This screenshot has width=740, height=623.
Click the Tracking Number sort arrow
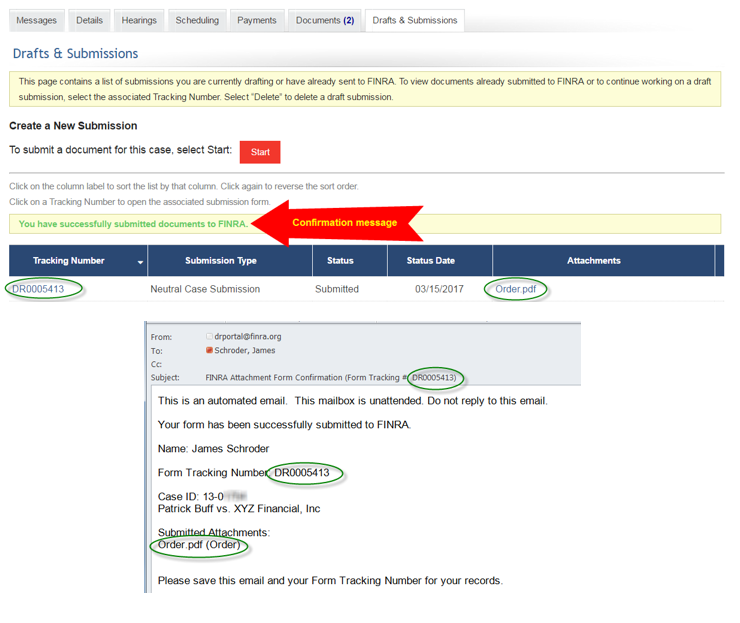[x=140, y=262]
